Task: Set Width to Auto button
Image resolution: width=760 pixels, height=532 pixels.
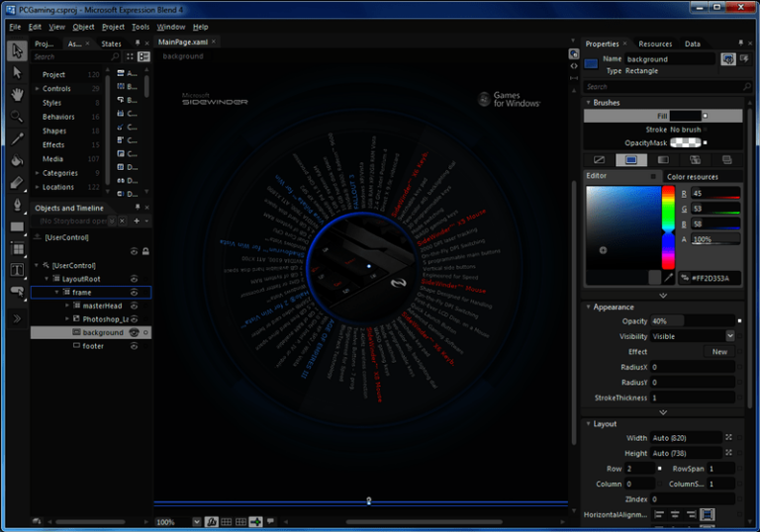Action: 728,437
